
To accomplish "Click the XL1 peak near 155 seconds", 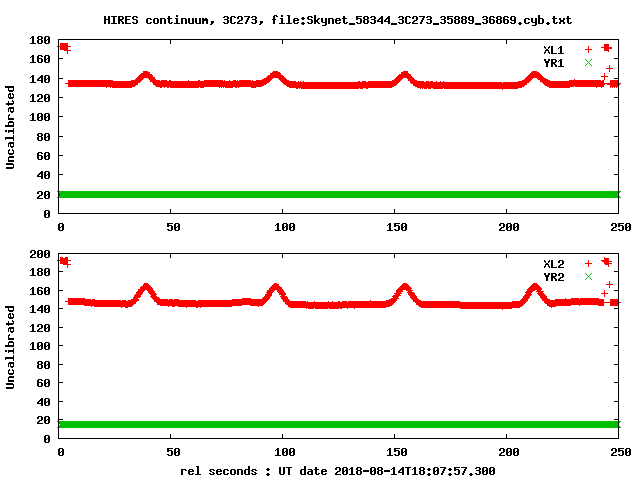I will pos(405,76).
